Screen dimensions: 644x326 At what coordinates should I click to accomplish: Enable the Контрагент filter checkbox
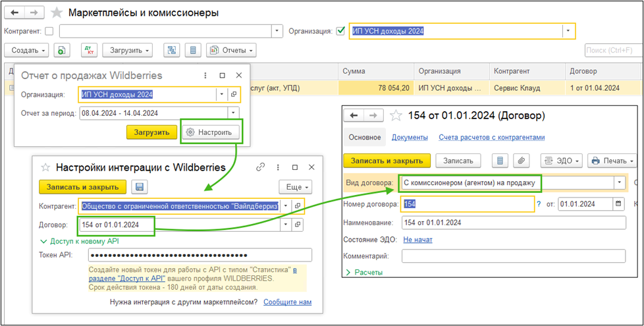point(49,31)
